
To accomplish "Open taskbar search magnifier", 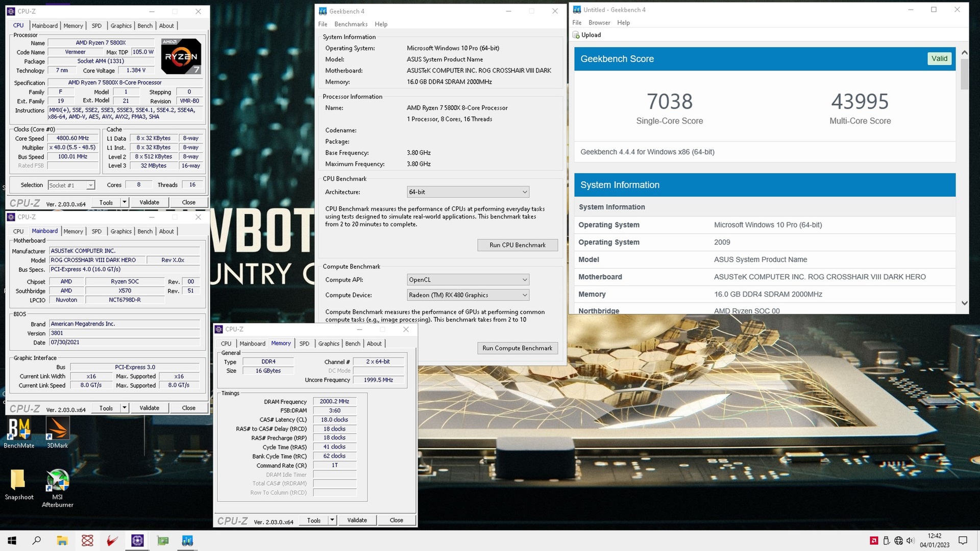I will pyautogui.click(x=37, y=540).
